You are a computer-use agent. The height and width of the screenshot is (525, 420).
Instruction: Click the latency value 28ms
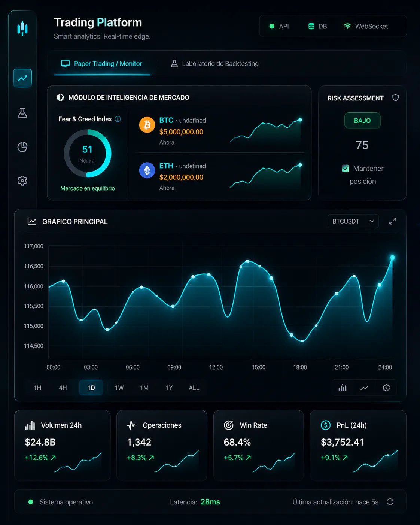point(210,502)
